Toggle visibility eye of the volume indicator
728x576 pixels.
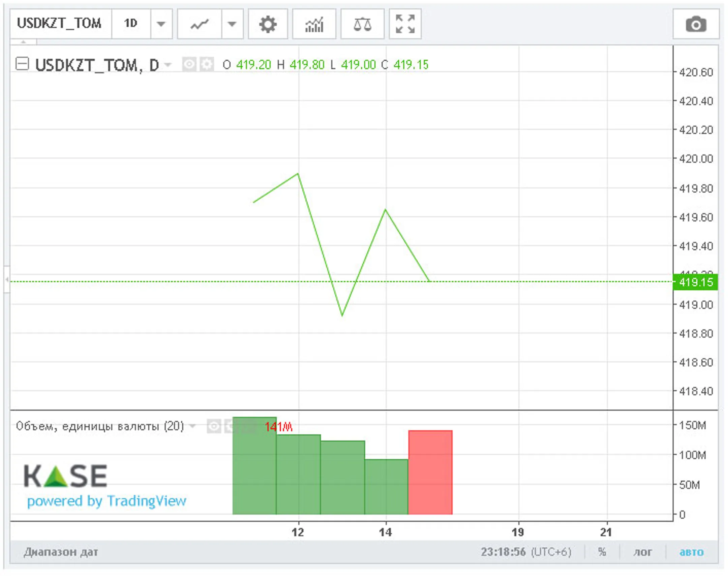pos(214,426)
